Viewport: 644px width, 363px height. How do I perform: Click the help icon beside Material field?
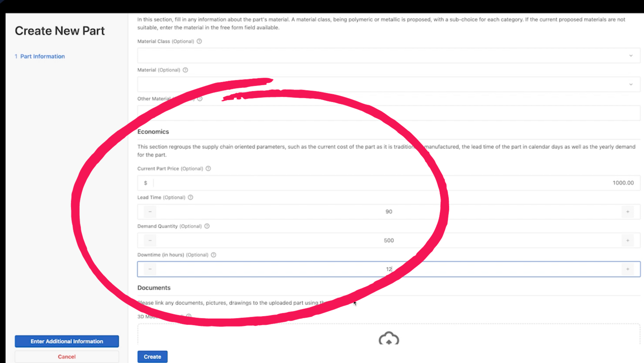click(x=185, y=70)
